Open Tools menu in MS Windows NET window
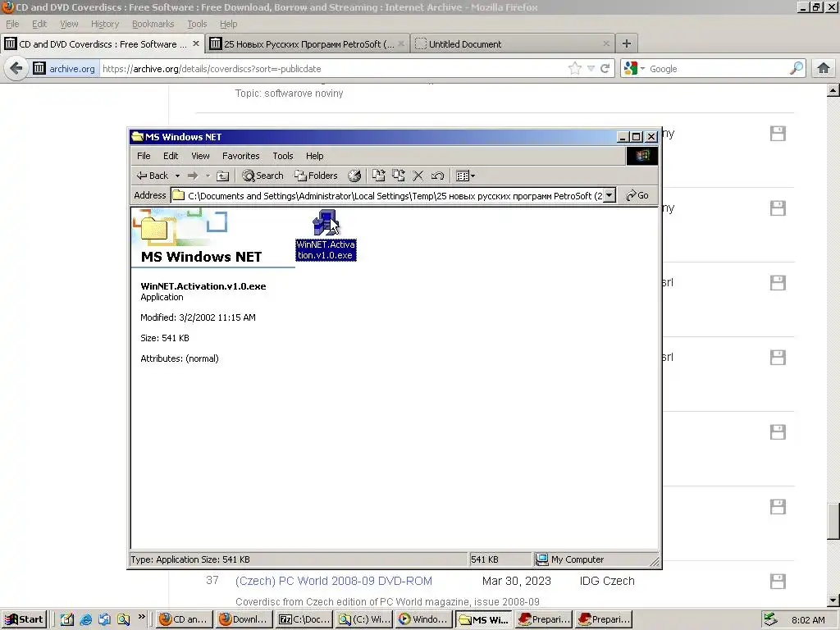The image size is (840, 630). coord(282,156)
